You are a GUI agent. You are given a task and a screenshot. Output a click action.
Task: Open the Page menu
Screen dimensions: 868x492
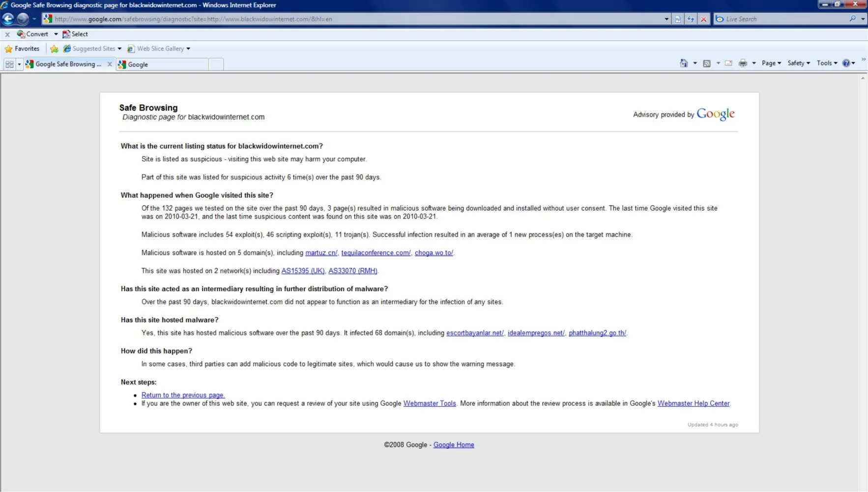click(771, 63)
